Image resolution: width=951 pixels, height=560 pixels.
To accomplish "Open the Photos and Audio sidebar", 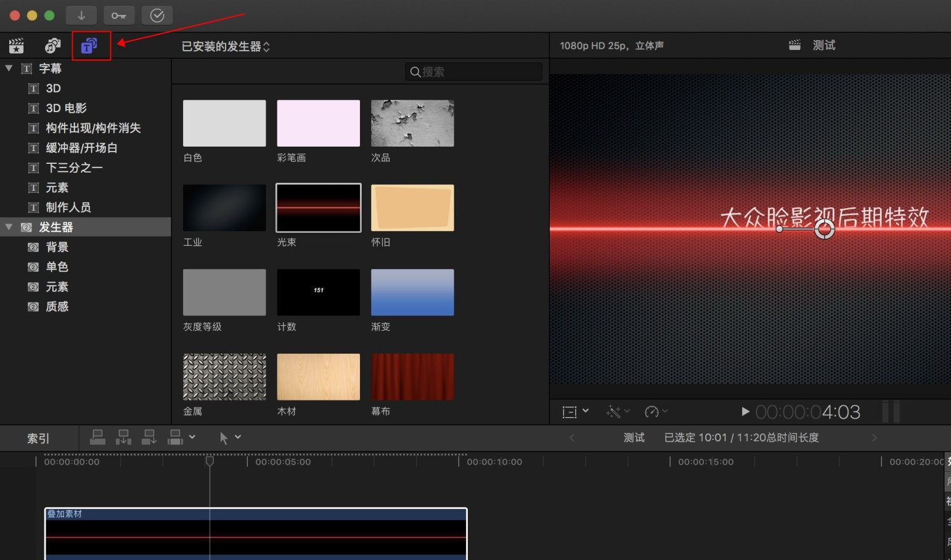I will pos(53,46).
